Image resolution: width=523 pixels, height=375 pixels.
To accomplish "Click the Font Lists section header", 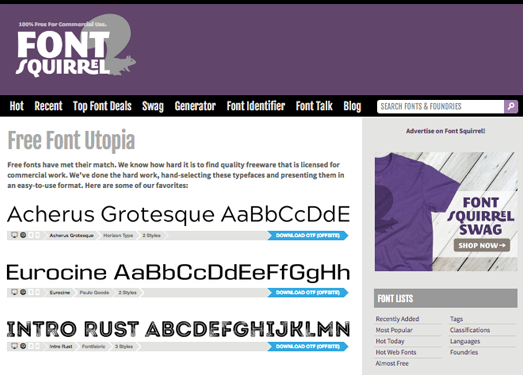I will click(446, 298).
